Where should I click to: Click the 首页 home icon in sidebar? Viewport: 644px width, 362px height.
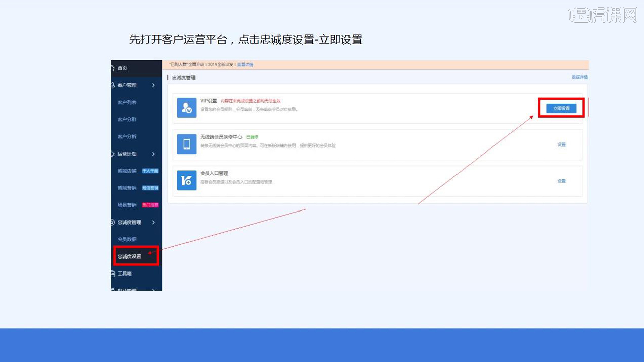coord(112,68)
